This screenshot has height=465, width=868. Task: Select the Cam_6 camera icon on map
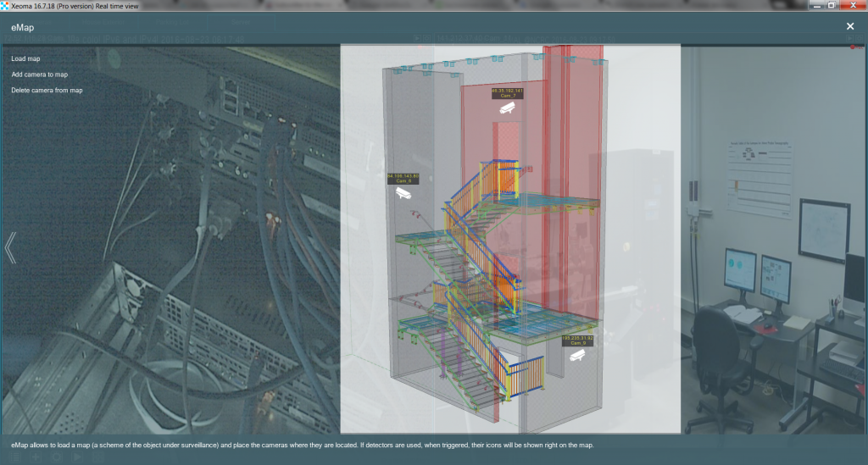tap(403, 193)
